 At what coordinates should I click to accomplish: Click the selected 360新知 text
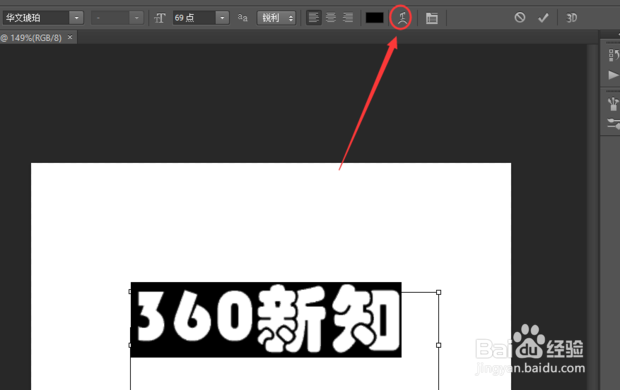266,320
